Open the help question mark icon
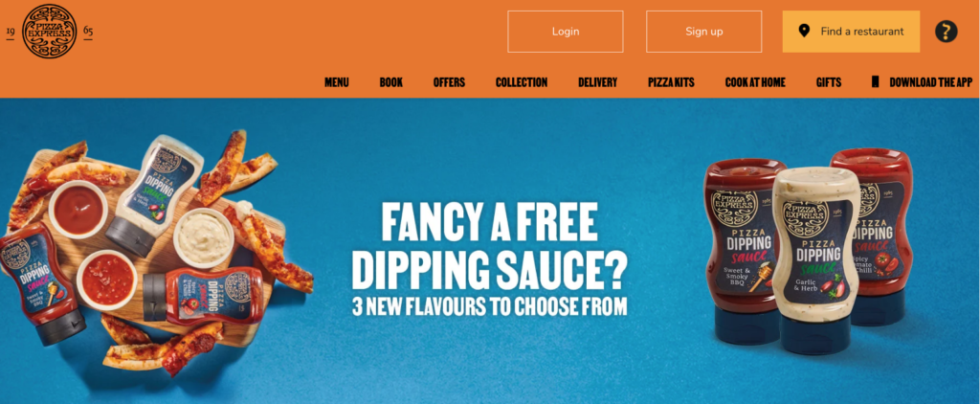 (946, 32)
